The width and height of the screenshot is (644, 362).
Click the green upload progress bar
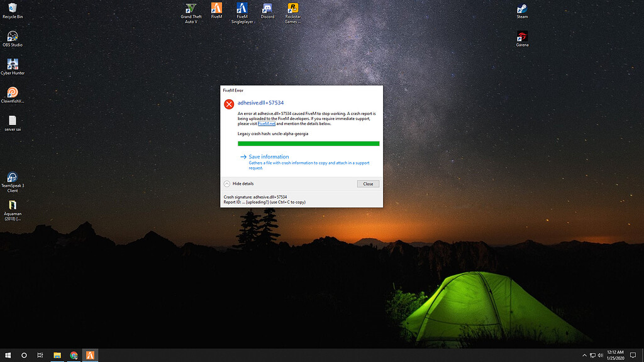point(308,144)
